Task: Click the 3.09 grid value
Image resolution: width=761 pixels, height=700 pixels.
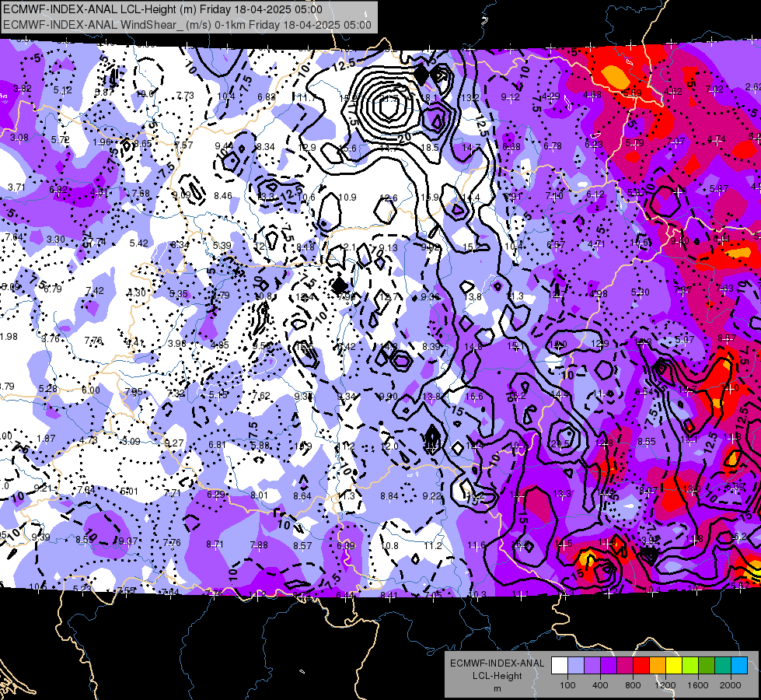Action: click(x=131, y=442)
